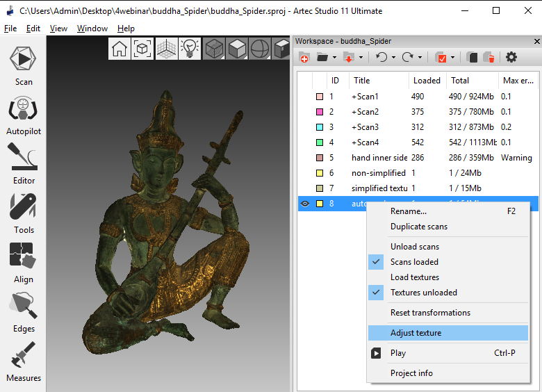This screenshot has width=542, height=392.
Task: Select the 'hand inner side' scan row
Action: coord(418,158)
